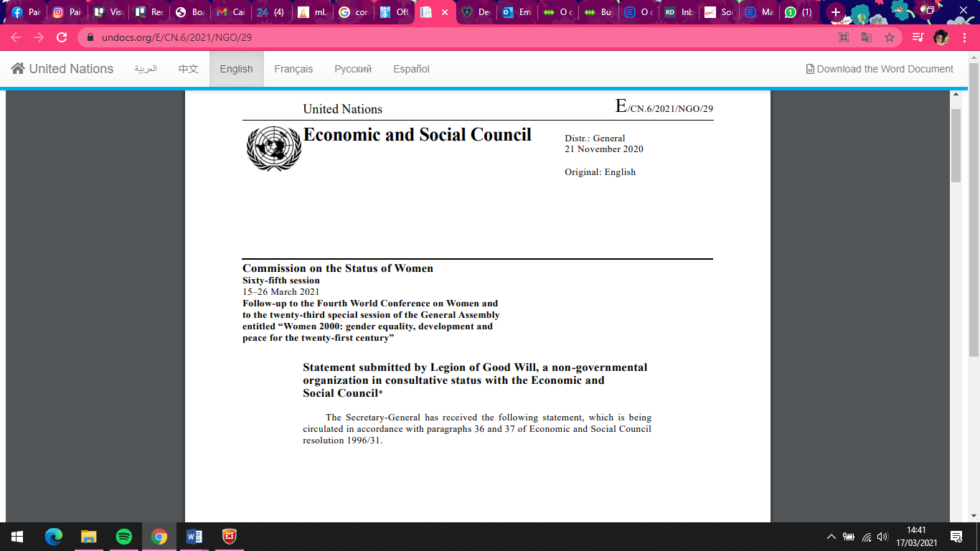Select the Español language option
Image resolution: width=980 pixels, height=551 pixels.
(x=411, y=69)
